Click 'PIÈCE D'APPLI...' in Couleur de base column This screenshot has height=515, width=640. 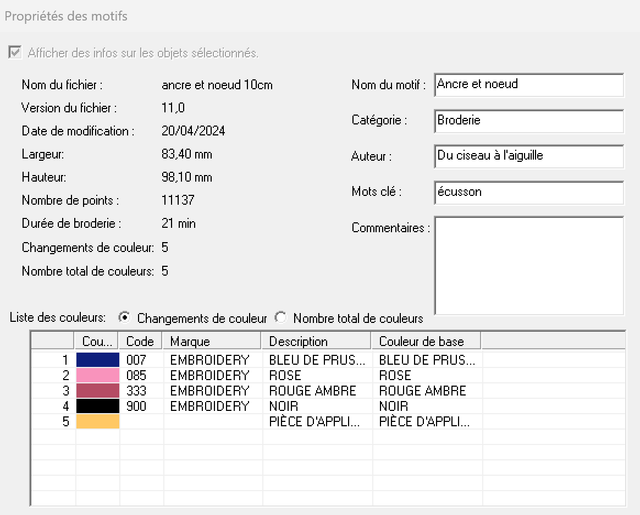pos(424,422)
